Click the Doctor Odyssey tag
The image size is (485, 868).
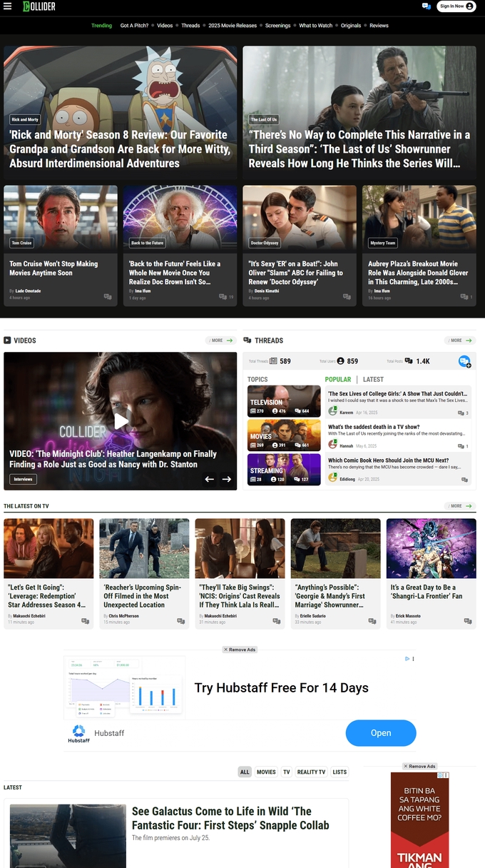[x=265, y=243]
